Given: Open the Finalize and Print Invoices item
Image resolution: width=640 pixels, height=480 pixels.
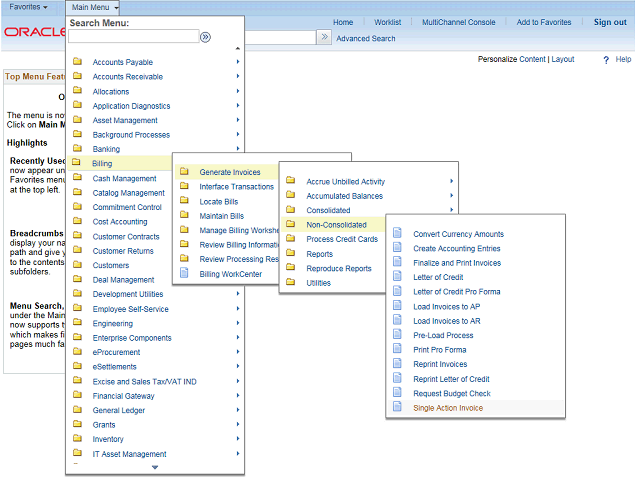Looking at the screenshot, I should [457, 263].
